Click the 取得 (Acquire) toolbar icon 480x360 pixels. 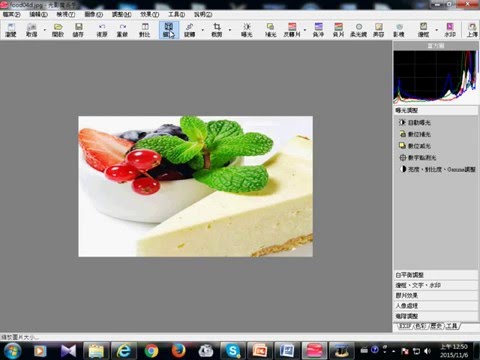[32, 30]
